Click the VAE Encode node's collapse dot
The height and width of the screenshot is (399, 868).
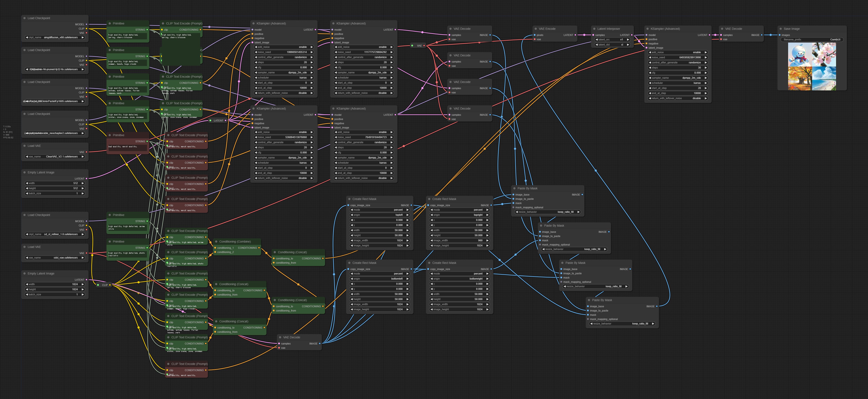(535, 29)
